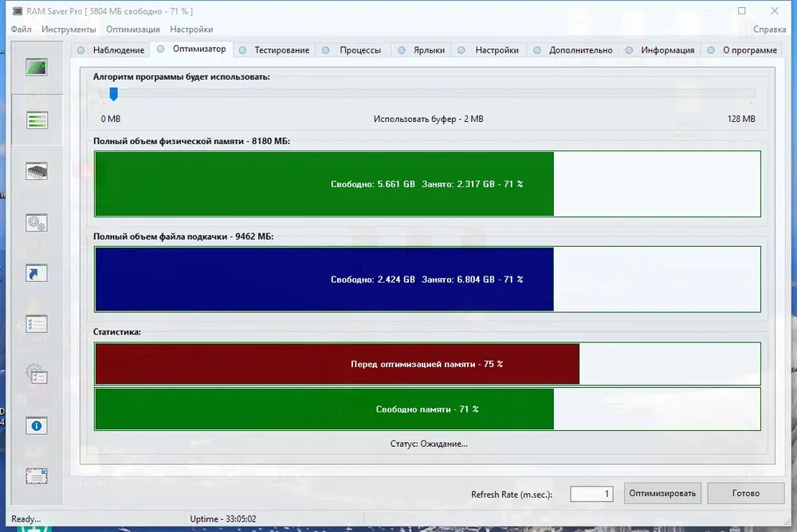The image size is (797, 532).
Task: Open the Инструменты menu
Action: click(x=69, y=29)
